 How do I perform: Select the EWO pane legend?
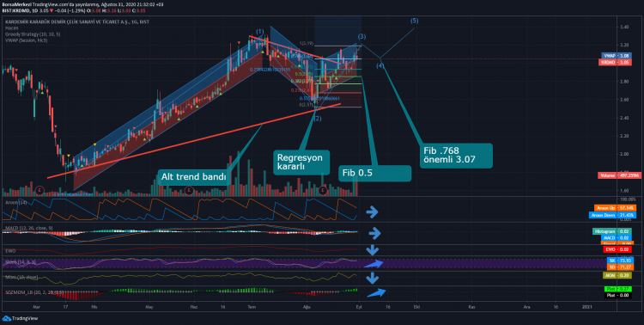pos(9,250)
